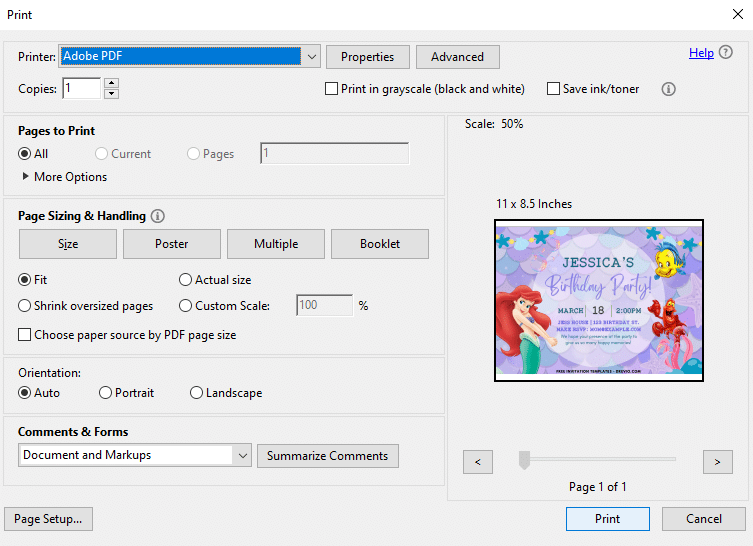753x546 pixels.
Task: Click the info icon beside Save ink/toner
Action: click(x=668, y=89)
